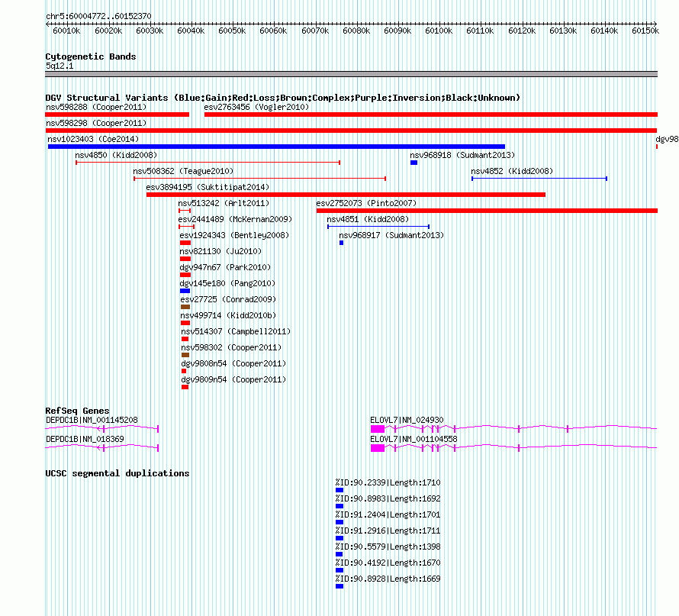Image resolution: width=679 pixels, height=616 pixels.
Task: Click nsv4851 (Kidd2008) label
Action: click(368, 219)
